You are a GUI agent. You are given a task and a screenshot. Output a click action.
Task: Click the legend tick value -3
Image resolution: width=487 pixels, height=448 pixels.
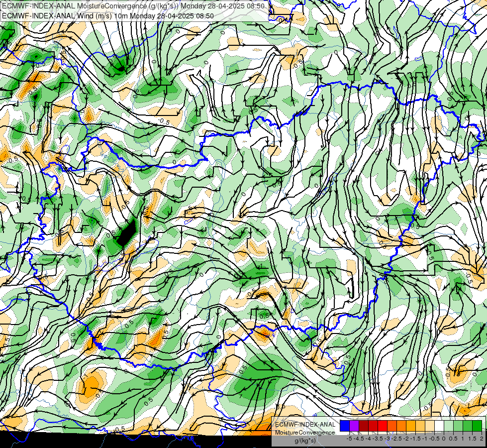pyautogui.click(x=388, y=439)
